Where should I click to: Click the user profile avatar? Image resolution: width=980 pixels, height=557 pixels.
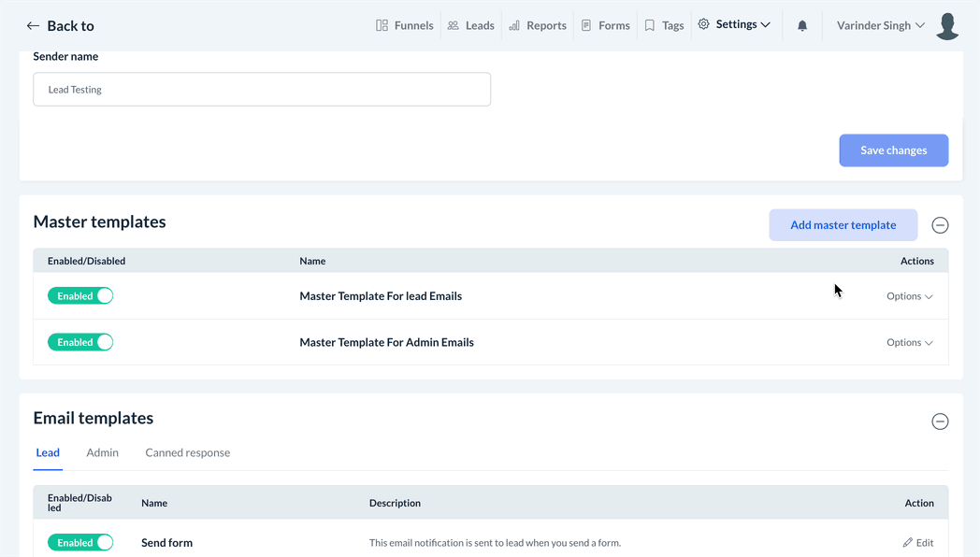947,26
